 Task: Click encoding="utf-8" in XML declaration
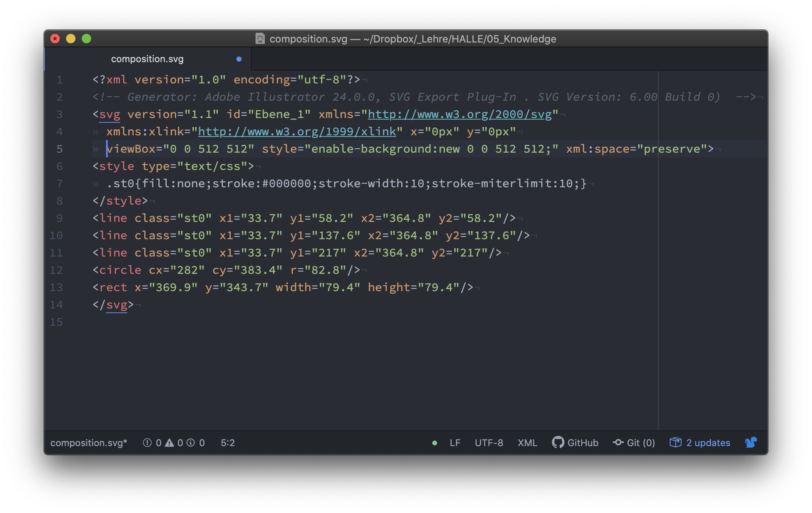[x=290, y=79]
